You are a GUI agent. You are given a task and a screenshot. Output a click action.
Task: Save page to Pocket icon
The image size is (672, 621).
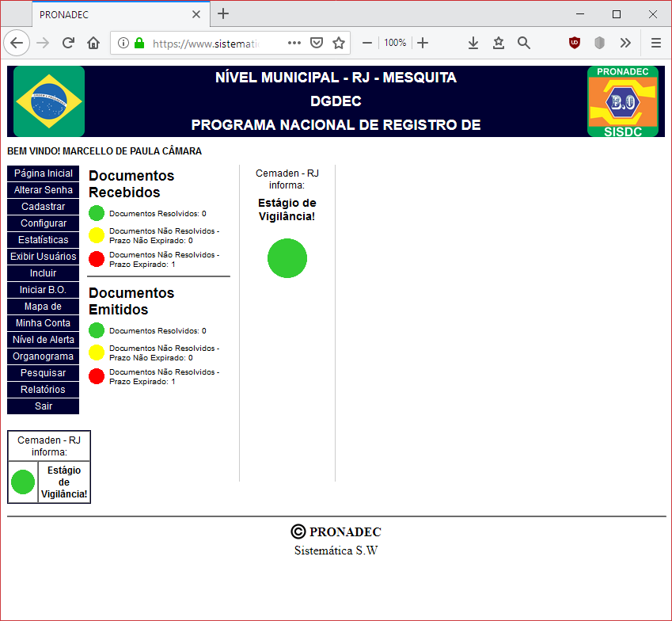tap(317, 43)
